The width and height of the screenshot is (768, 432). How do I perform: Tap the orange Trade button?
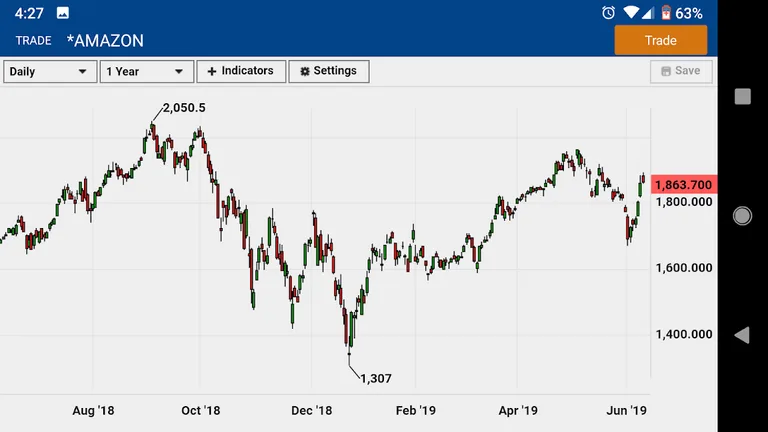coord(660,40)
